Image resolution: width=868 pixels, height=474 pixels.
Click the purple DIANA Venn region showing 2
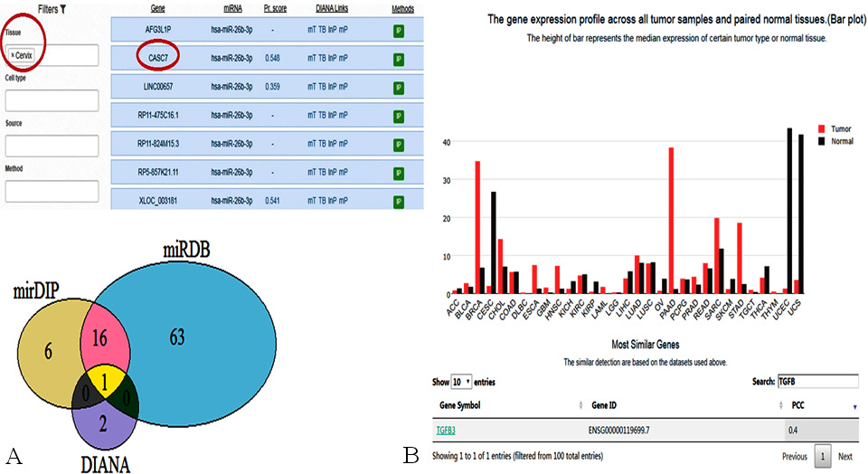pyautogui.click(x=103, y=423)
